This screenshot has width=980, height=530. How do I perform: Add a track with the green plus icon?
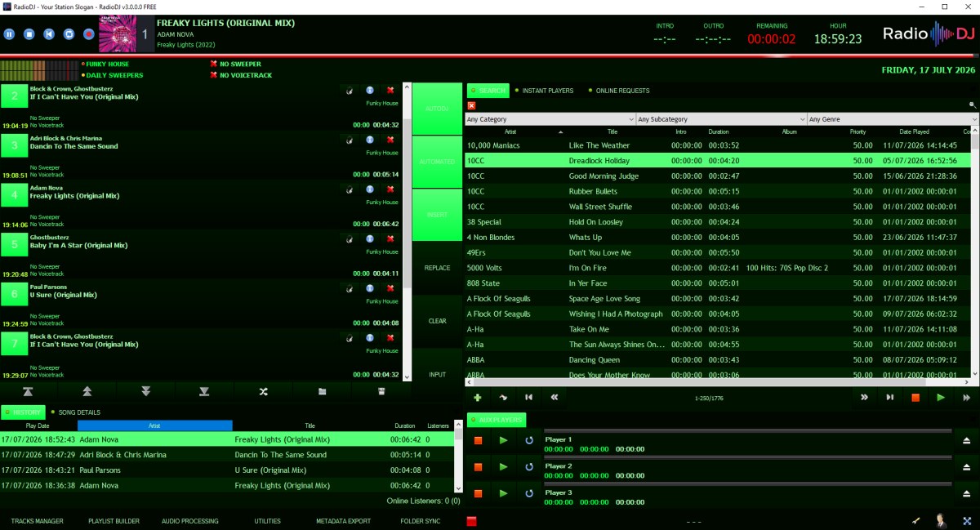(478, 398)
